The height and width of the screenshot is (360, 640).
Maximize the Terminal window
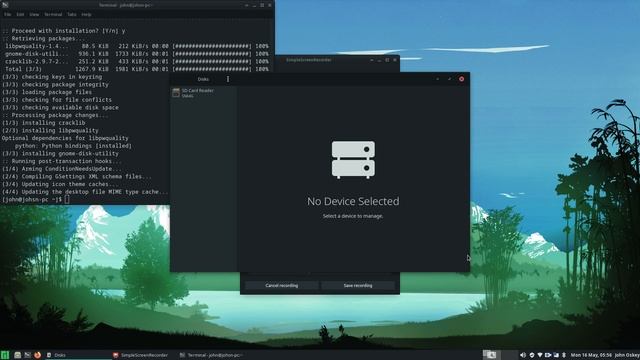coord(262,5)
